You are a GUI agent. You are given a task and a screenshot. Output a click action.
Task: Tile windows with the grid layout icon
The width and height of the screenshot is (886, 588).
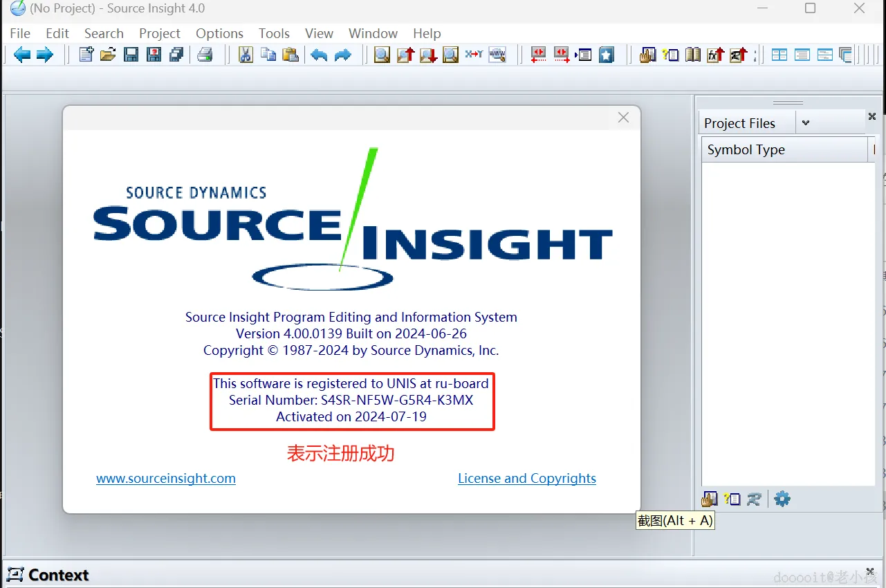[779, 55]
